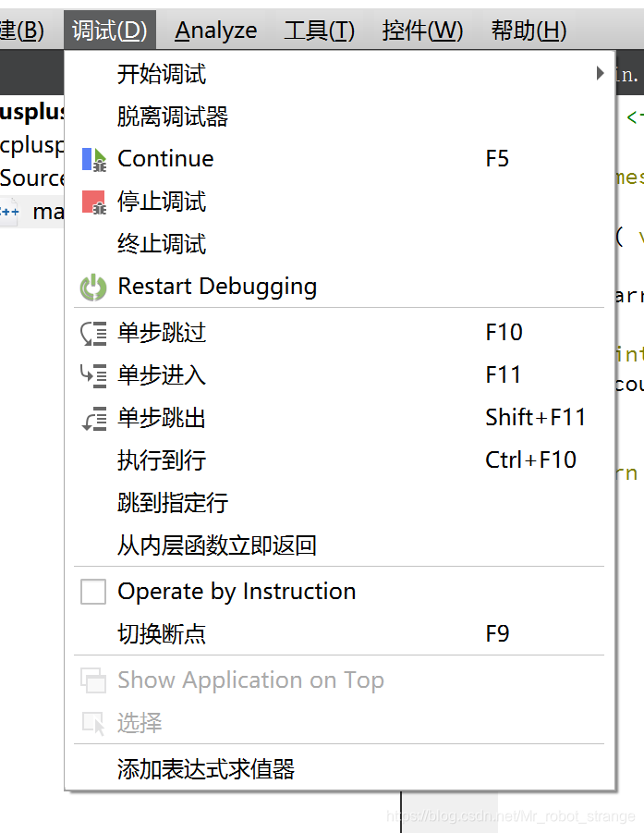Image resolution: width=644 pixels, height=833 pixels.
Task: Click the Ctrl+F10 shortcut label
Action: (x=531, y=460)
